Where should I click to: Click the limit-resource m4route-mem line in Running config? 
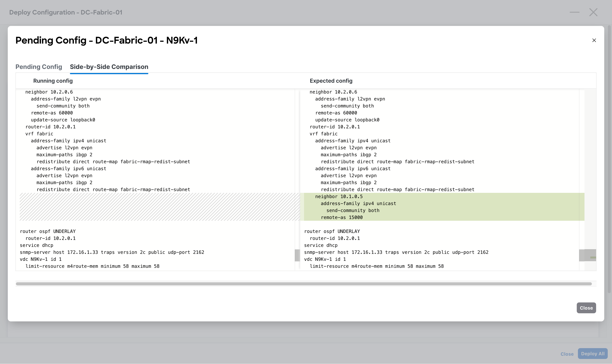pyautogui.click(x=92, y=266)
